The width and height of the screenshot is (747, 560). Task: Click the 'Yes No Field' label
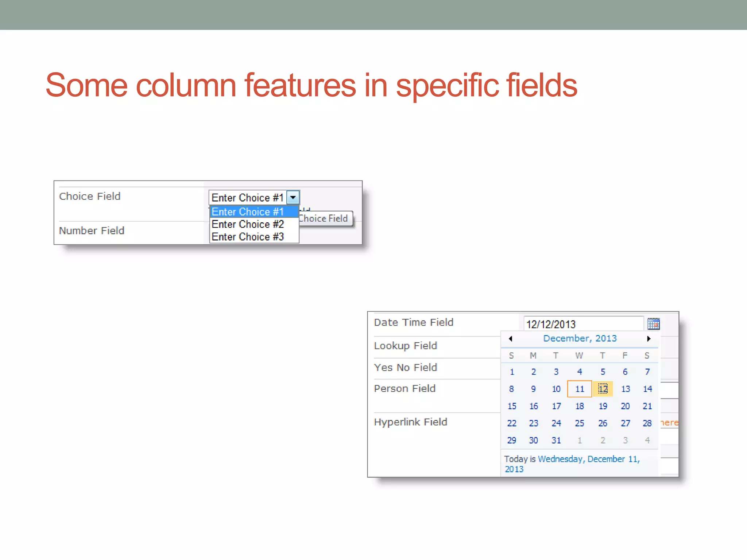(x=406, y=367)
